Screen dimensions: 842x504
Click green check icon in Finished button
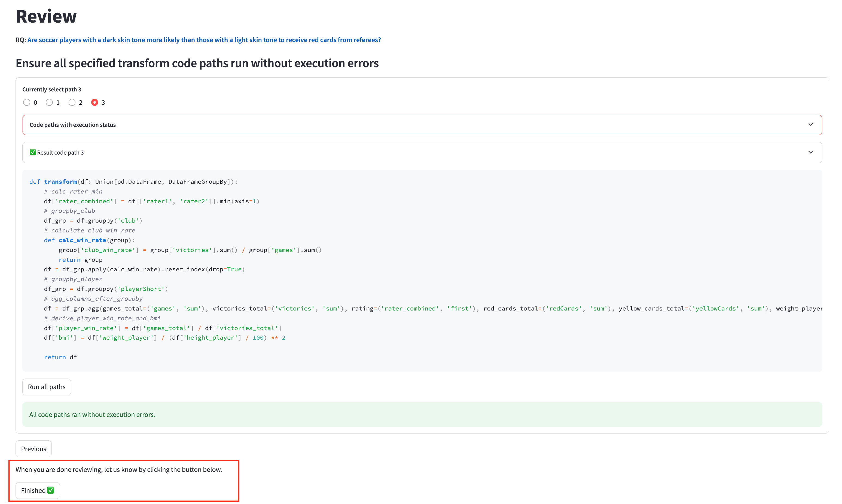51,490
